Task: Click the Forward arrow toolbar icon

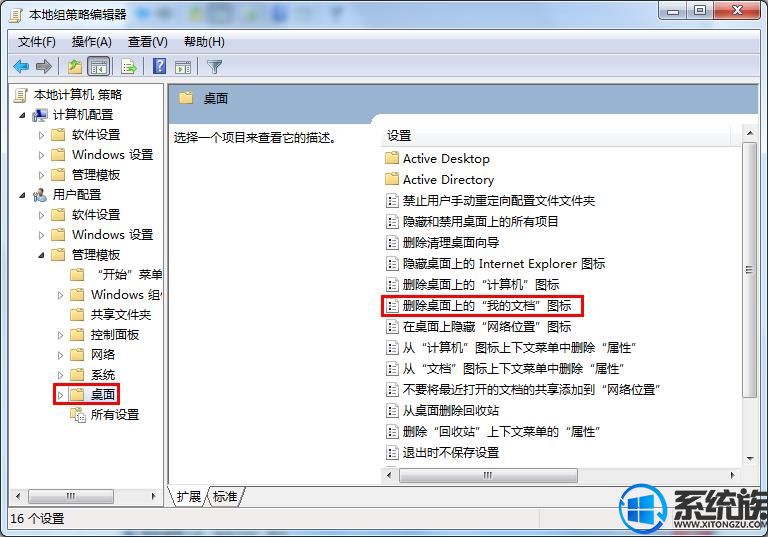Action: pyautogui.click(x=44, y=66)
